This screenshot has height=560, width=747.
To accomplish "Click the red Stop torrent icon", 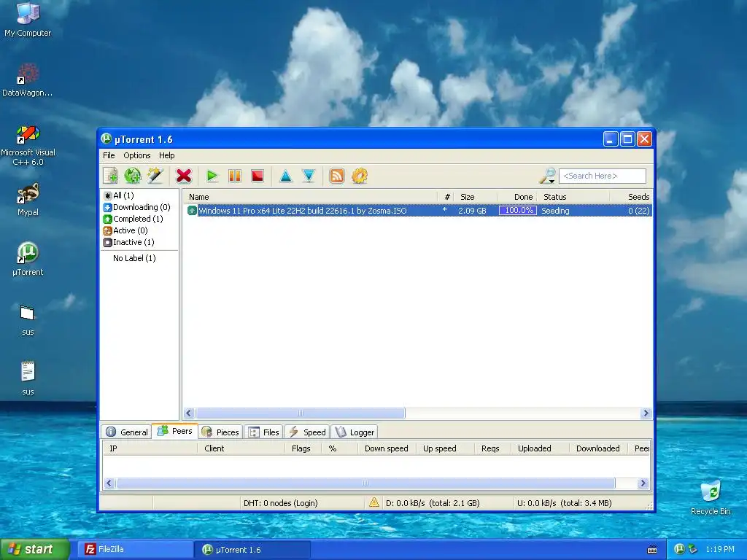I will tap(258, 176).
